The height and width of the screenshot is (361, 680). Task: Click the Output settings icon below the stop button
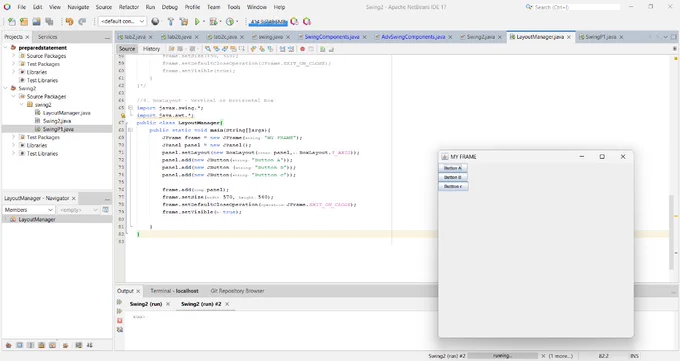coord(120,330)
